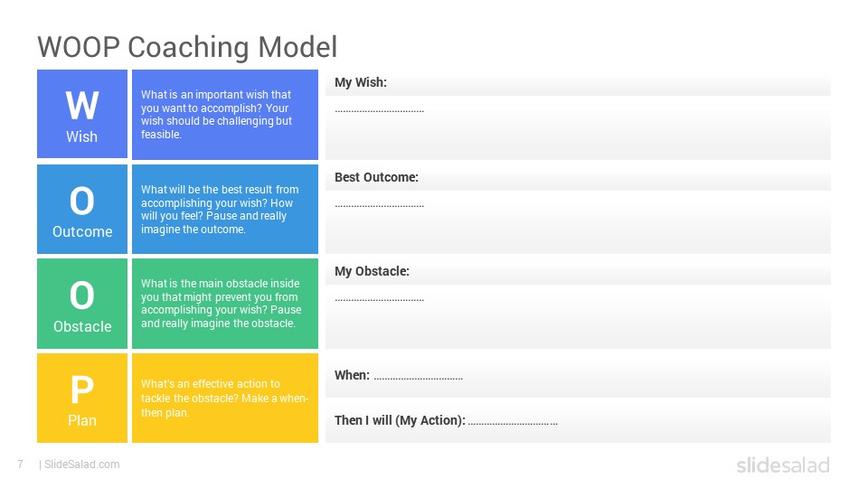Select the blue O Outcome tile

point(82,209)
